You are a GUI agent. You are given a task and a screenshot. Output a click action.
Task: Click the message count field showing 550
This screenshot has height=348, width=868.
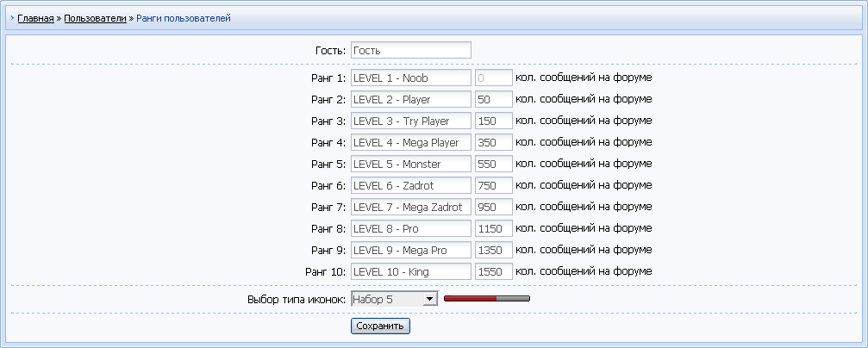[x=493, y=164]
